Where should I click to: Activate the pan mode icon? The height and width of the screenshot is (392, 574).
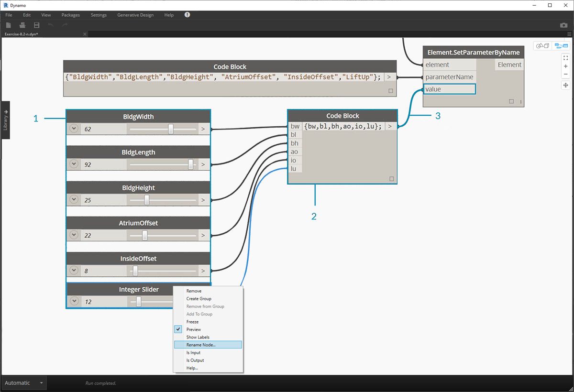point(566,85)
